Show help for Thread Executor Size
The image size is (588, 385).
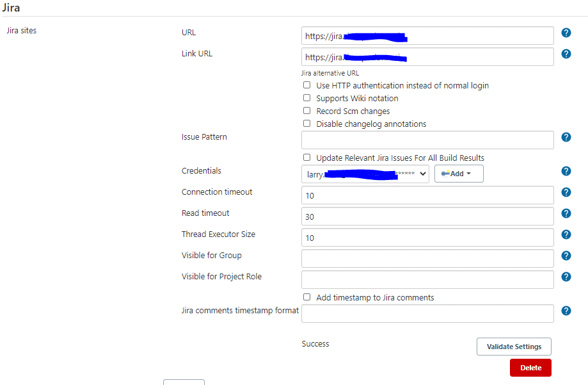(566, 234)
